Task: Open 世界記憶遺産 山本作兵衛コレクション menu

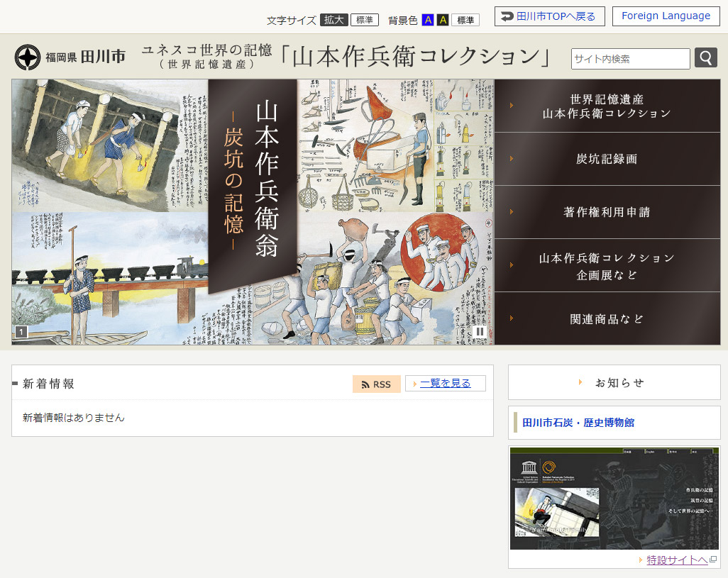Action: tap(607, 106)
